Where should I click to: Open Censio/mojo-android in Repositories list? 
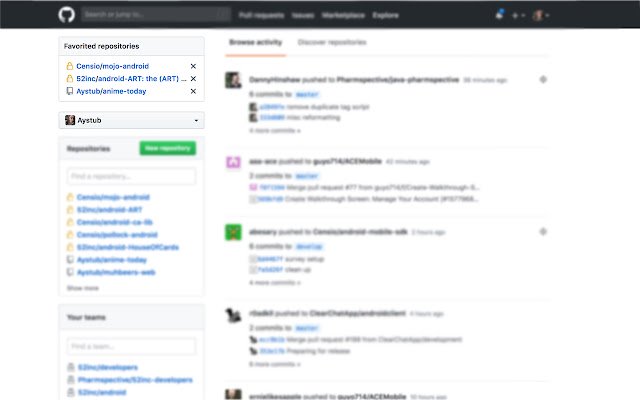(113, 197)
